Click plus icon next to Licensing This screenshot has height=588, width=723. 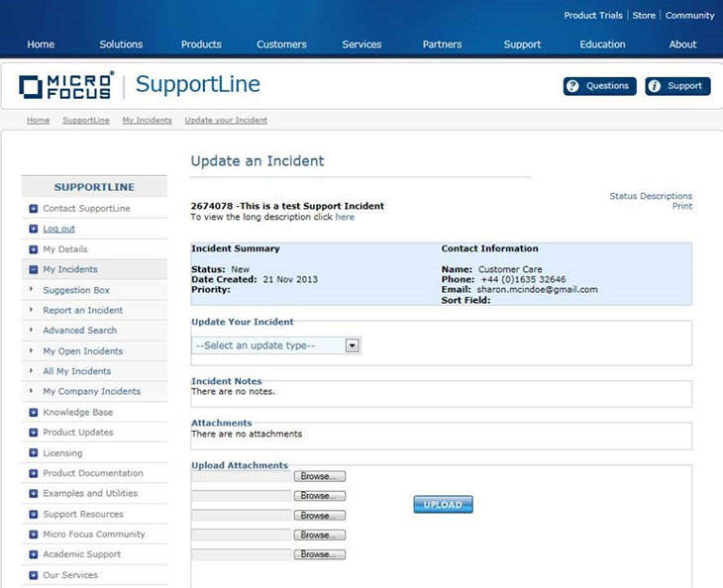(x=34, y=453)
